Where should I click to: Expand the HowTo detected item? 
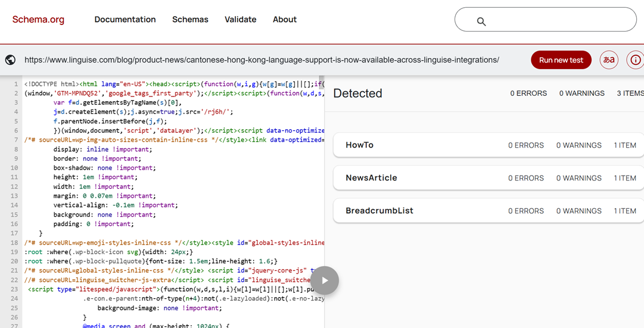pyautogui.click(x=489, y=145)
